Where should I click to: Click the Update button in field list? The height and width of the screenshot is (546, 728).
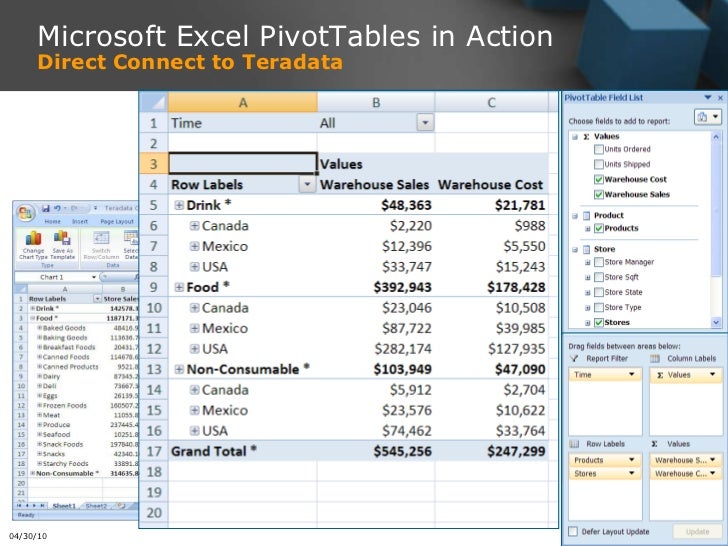(697, 532)
